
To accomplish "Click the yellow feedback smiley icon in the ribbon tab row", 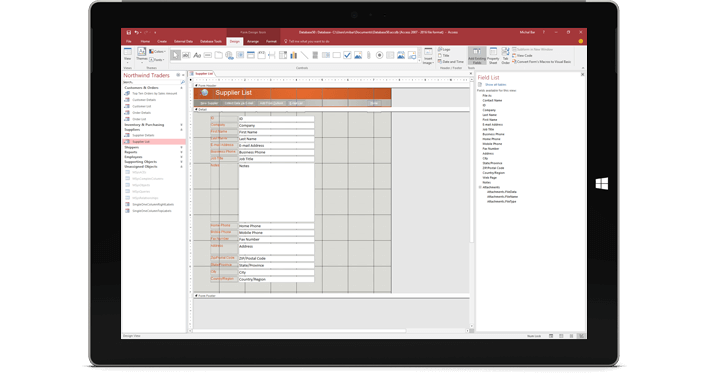I will [x=581, y=41].
